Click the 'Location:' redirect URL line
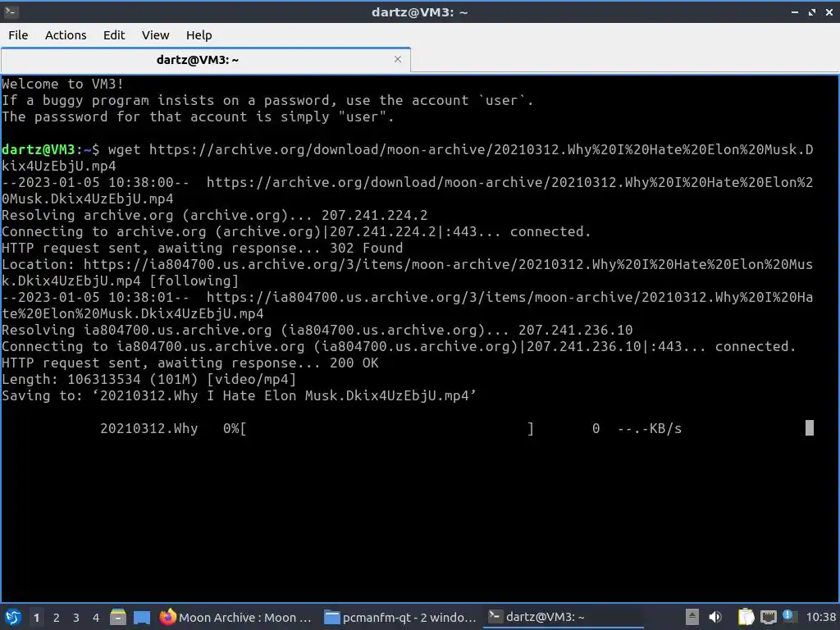The width and height of the screenshot is (840, 630). tap(407, 272)
